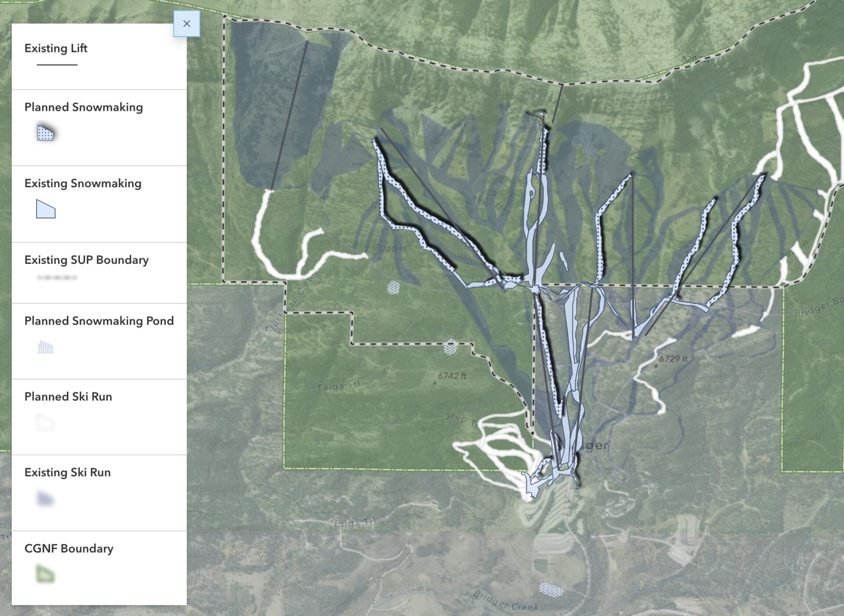Click the Planned Snowmaking dotted swatch icon
844x616 pixels.
[45, 132]
